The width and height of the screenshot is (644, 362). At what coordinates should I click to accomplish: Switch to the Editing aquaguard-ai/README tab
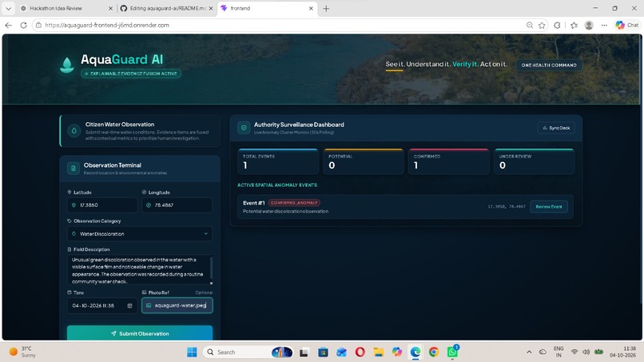(167, 8)
